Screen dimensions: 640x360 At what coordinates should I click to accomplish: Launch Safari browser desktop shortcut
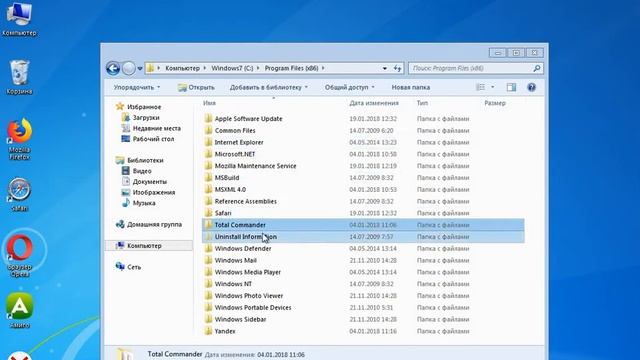coord(19,194)
